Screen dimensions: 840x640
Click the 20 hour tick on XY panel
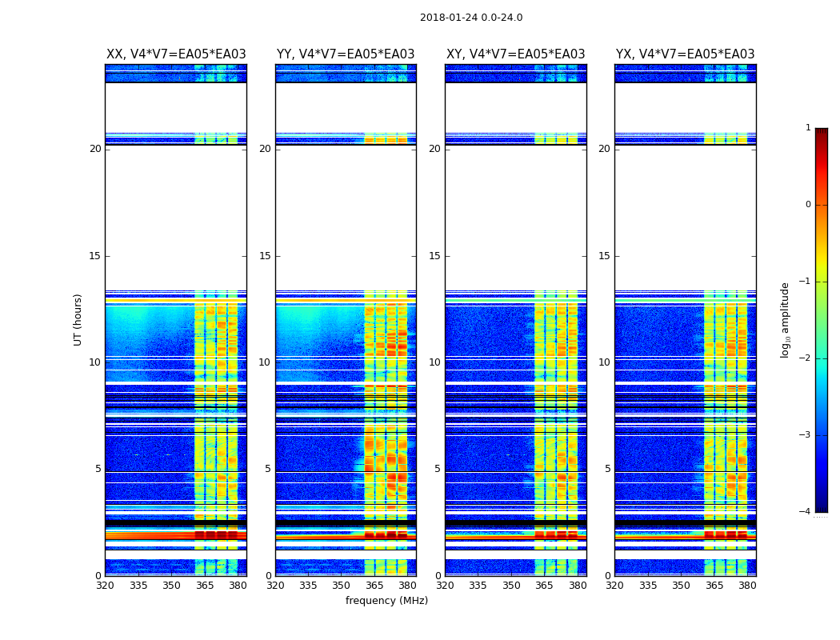(435, 149)
